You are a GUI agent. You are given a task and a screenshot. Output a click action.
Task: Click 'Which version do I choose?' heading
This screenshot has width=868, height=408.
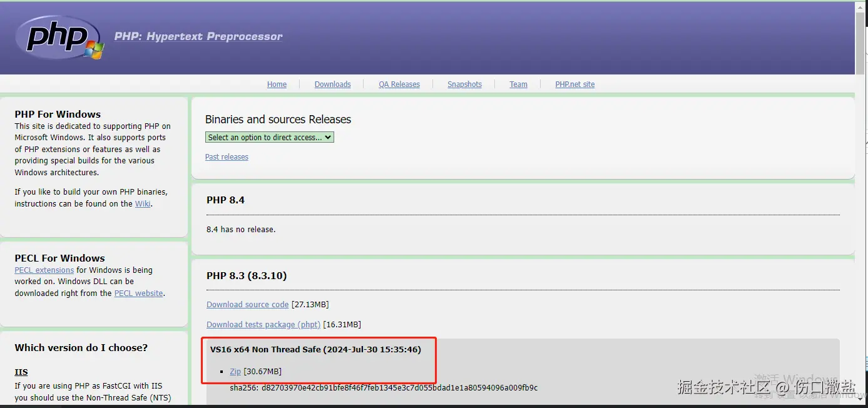81,348
